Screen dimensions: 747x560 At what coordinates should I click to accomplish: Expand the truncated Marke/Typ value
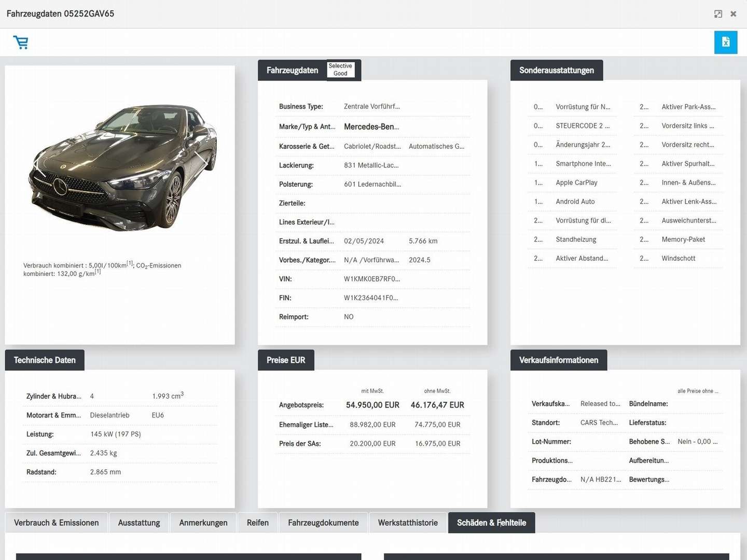[x=371, y=127]
